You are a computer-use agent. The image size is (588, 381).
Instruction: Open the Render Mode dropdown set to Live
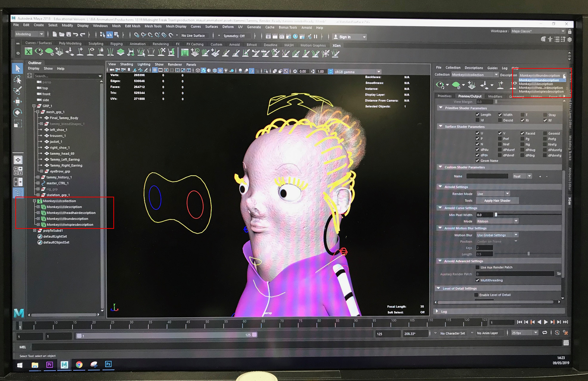(x=493, y=194)
